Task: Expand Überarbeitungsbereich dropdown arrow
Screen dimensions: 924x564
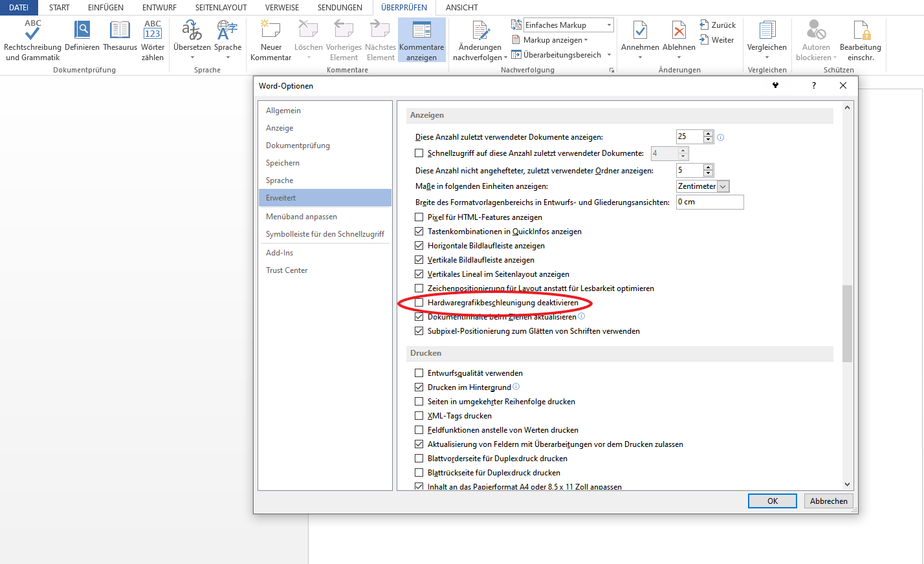Action: coord(609,55)
